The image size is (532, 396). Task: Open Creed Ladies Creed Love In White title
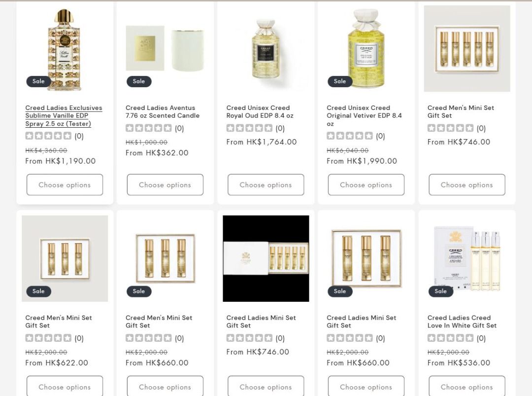pos(462,322)
